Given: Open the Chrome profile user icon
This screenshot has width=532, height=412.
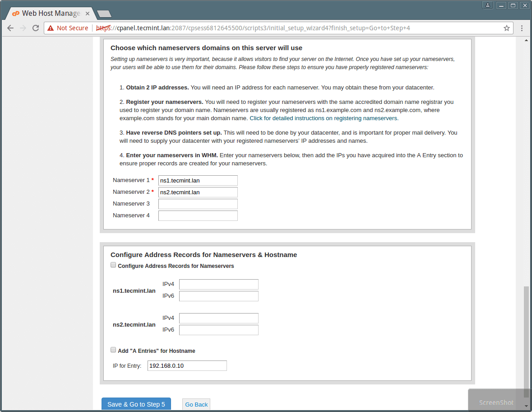Looking at the screenshot, I should (487, 5).
